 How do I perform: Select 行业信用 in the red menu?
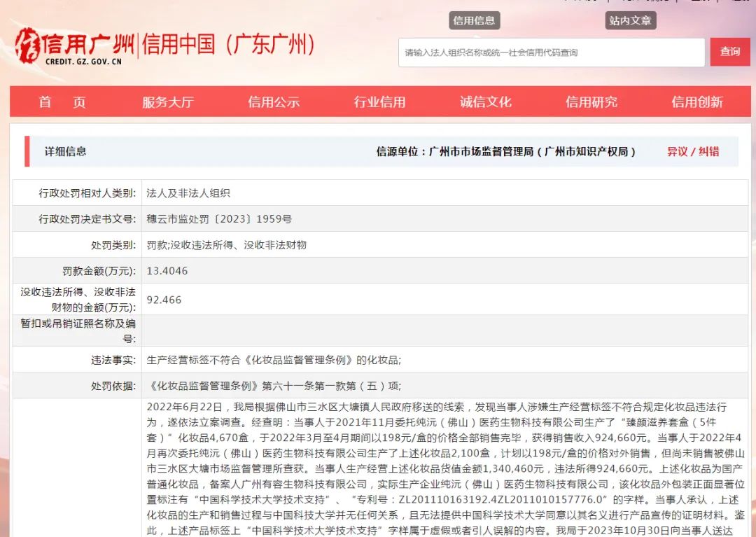coord(379,102)
